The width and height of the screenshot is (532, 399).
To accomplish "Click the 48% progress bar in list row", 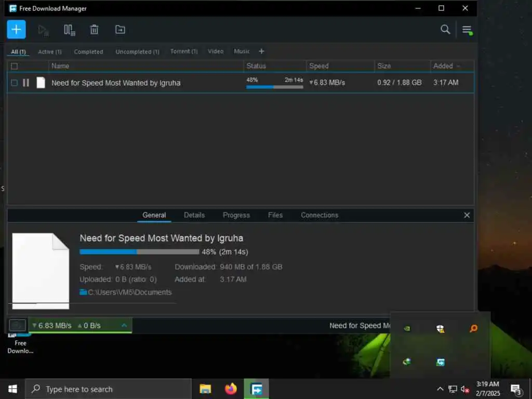I will (274, 87).
